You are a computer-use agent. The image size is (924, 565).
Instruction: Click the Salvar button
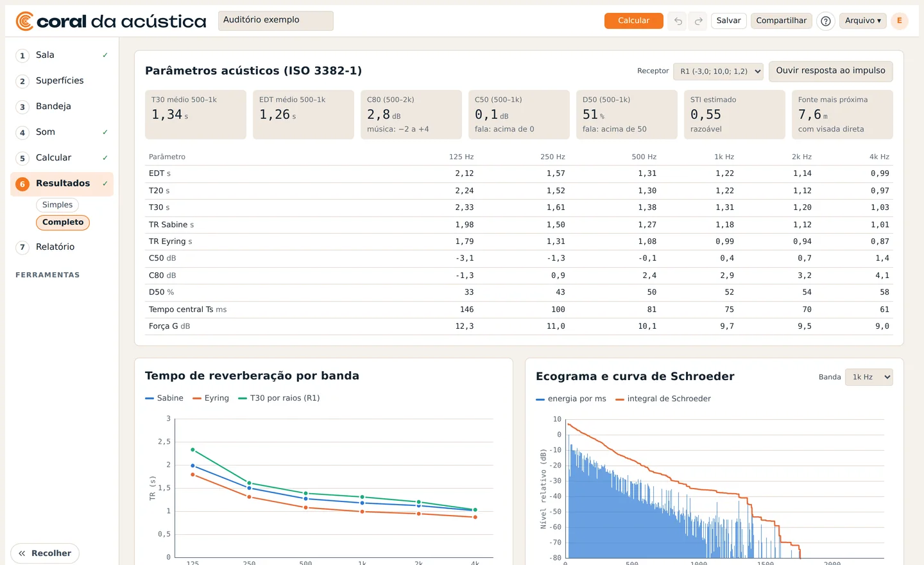point(728,21)
